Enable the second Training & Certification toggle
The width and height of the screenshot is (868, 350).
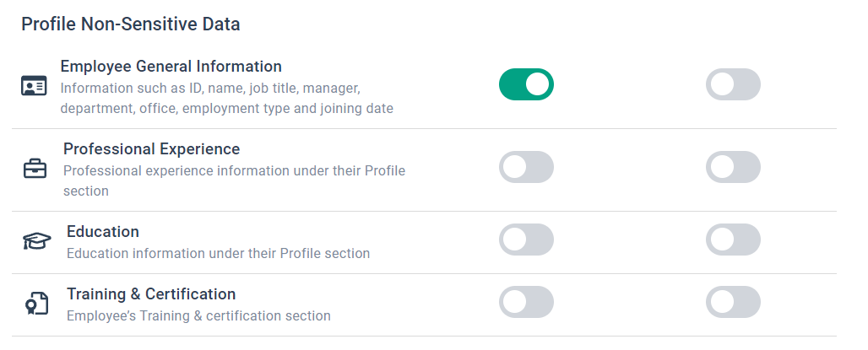point(733,302)
